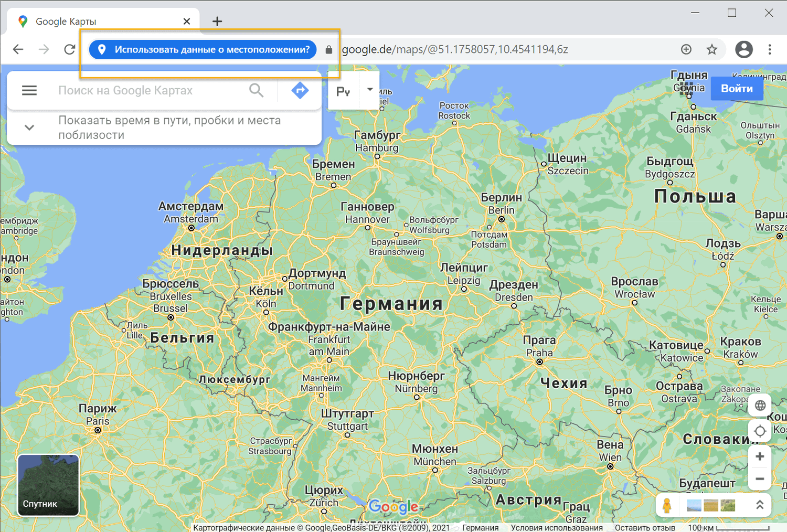
Task: Open the Chrome profile avatar
Action: (744, 49)
